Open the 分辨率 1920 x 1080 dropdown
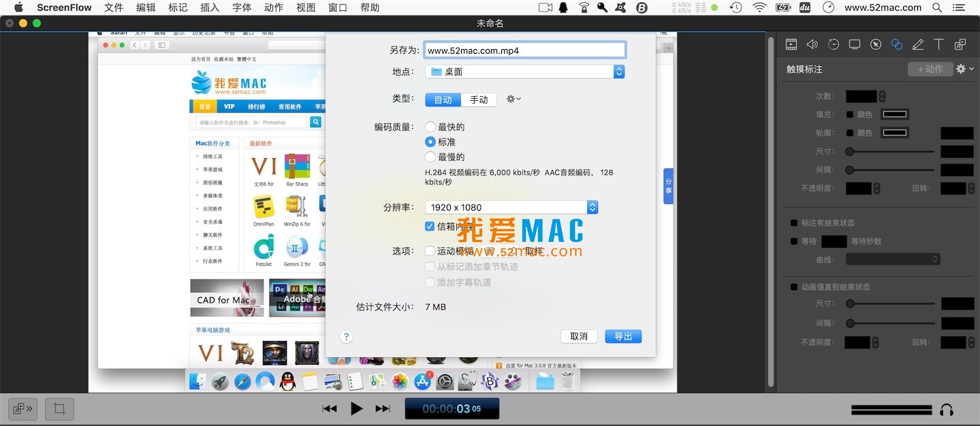 click(511, 207)
